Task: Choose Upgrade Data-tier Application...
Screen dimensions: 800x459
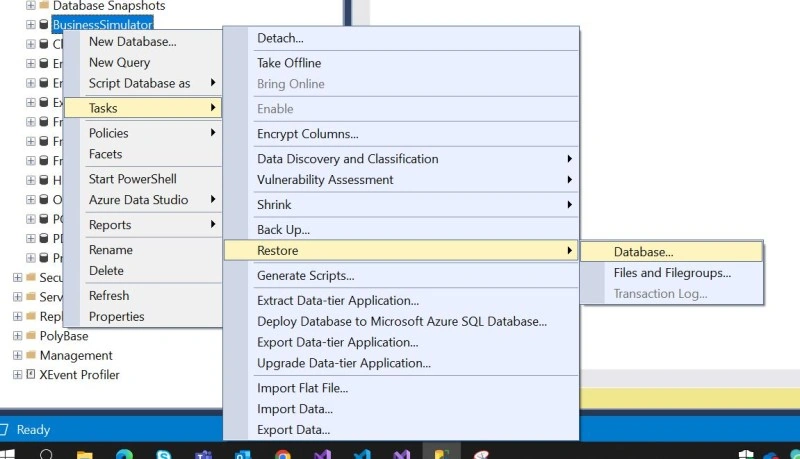Action: coord(401,363)
